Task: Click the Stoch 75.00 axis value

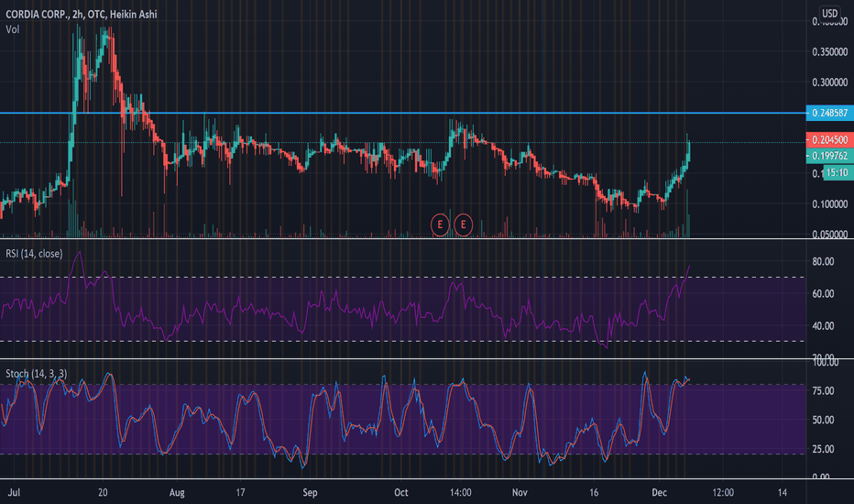Action: coord(823,390)
